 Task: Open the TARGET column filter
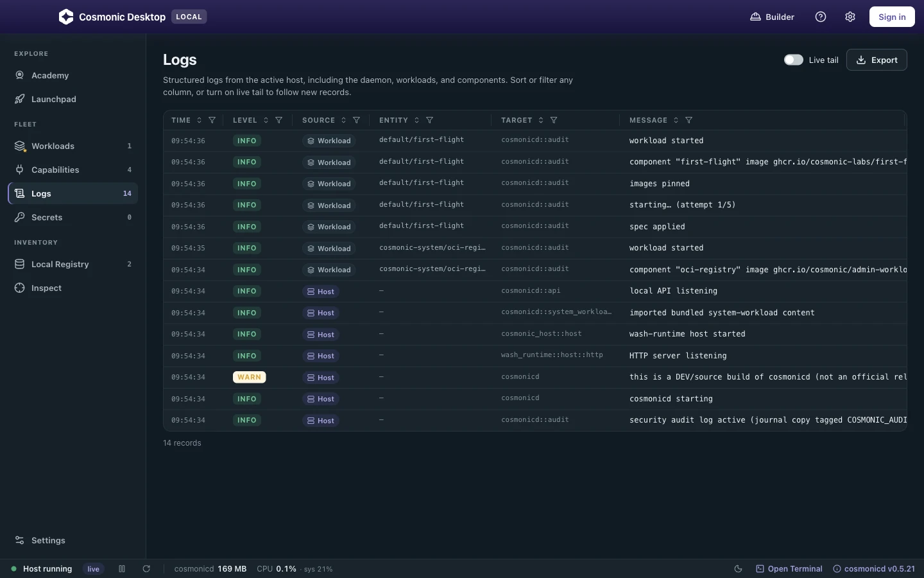pyautogui.click(x=554, y=120)
